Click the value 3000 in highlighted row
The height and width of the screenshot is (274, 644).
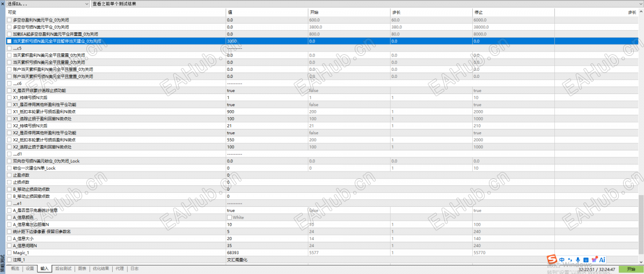click(x=232, y=41)
